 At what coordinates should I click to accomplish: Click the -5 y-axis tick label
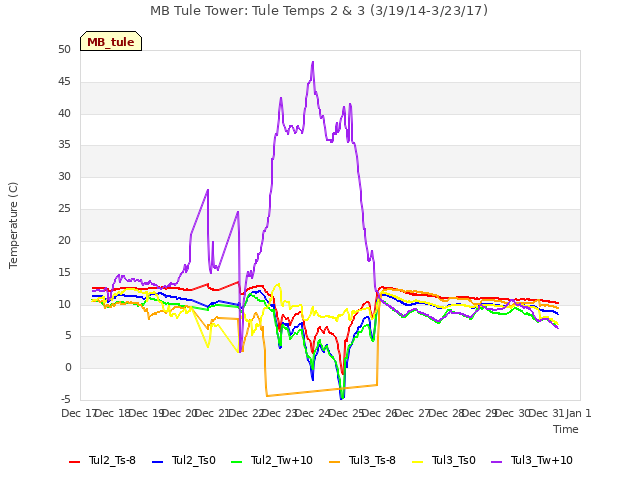[66, 400]
